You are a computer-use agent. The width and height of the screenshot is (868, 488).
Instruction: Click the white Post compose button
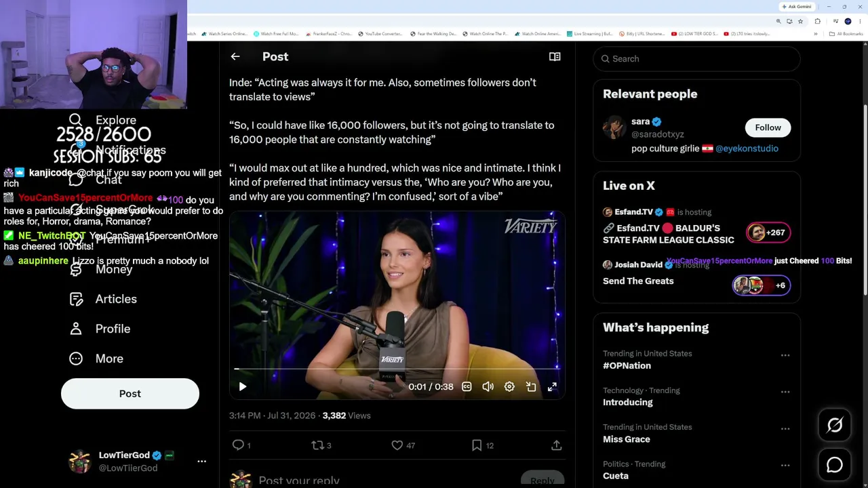click(130, 394)
